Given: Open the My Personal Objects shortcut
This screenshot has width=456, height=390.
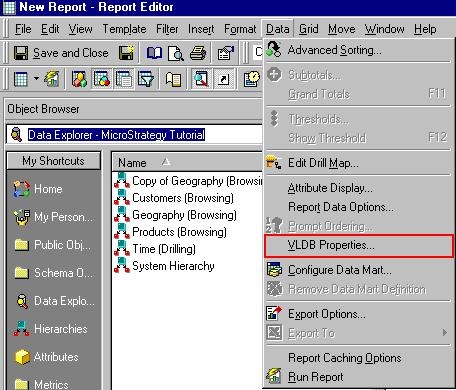Looking at the screenshot, I should (53, 217).
